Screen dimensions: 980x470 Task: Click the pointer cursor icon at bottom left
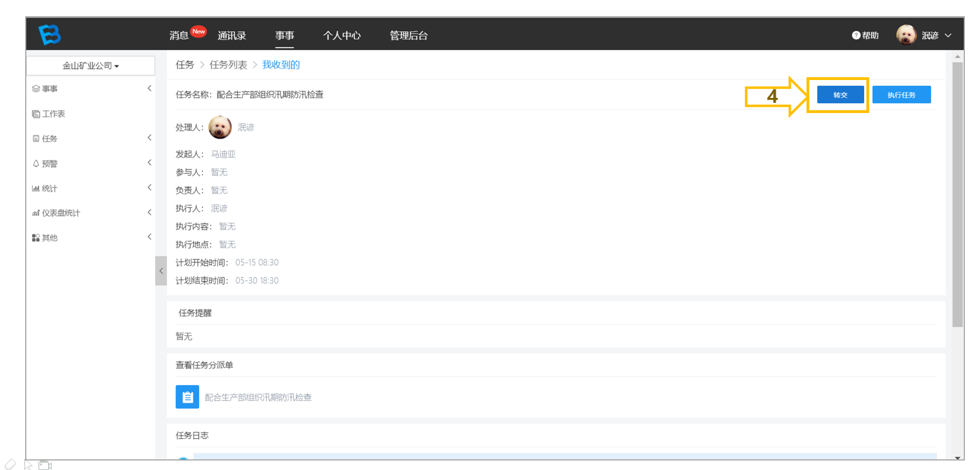pyautogui.click(x=29, y=464)
